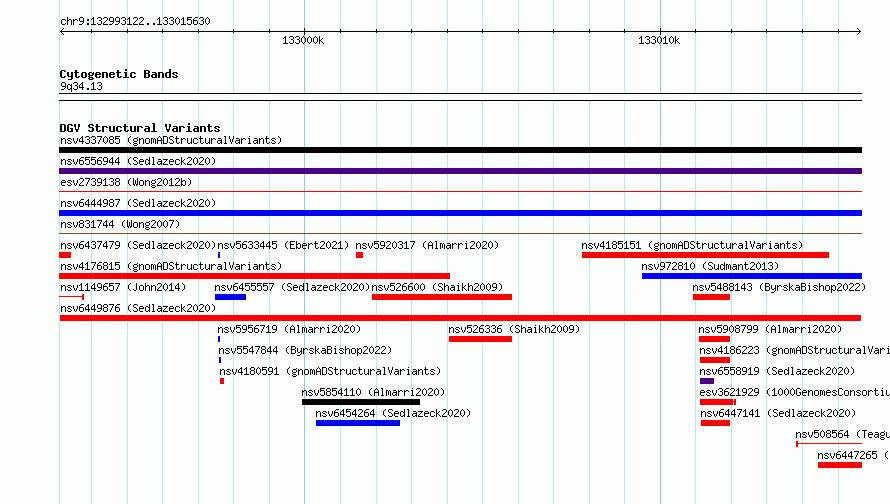This screenshot has height=504, width=890.
Task: Click the nsv1149657 (John2014) label
Action: pyautogui.click(x=123, y=287)
